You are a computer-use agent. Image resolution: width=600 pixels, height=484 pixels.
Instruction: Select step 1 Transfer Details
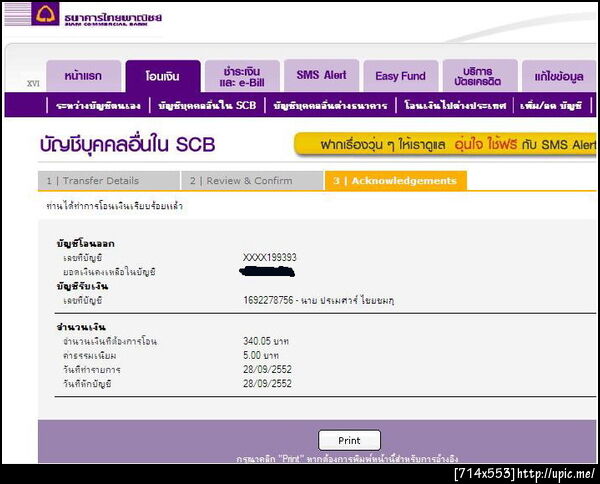pyautogui.click(x=109, y=181)
